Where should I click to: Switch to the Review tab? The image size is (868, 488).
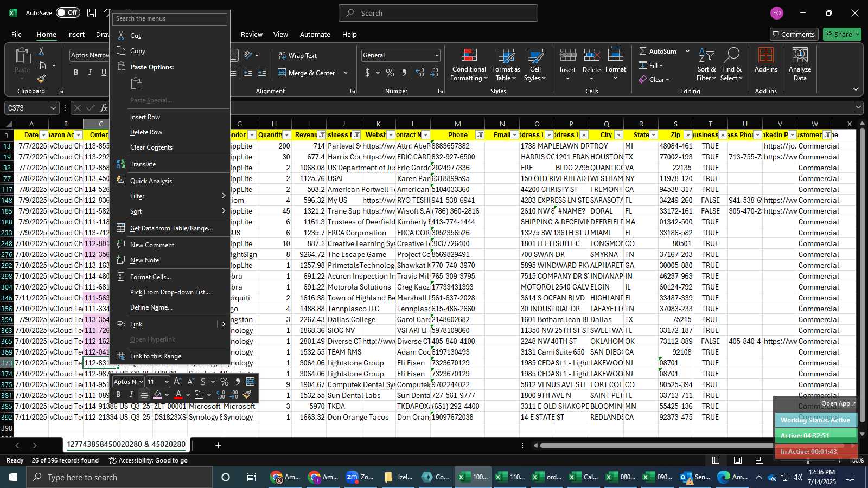tap(252, 34)
